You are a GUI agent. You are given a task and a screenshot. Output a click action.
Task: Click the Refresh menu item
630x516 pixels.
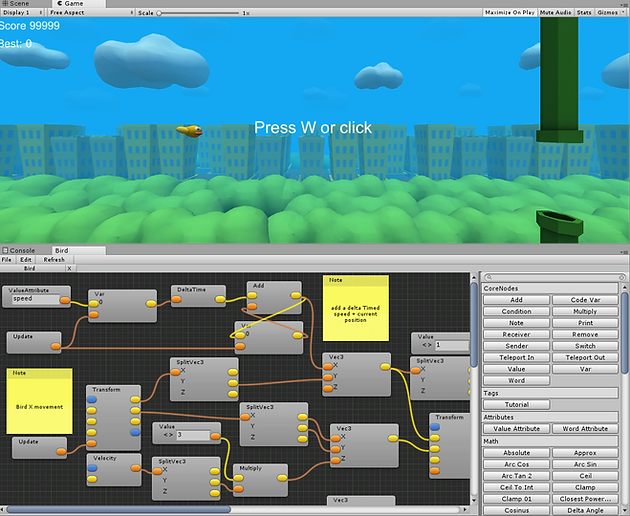(x=54, y=260)
